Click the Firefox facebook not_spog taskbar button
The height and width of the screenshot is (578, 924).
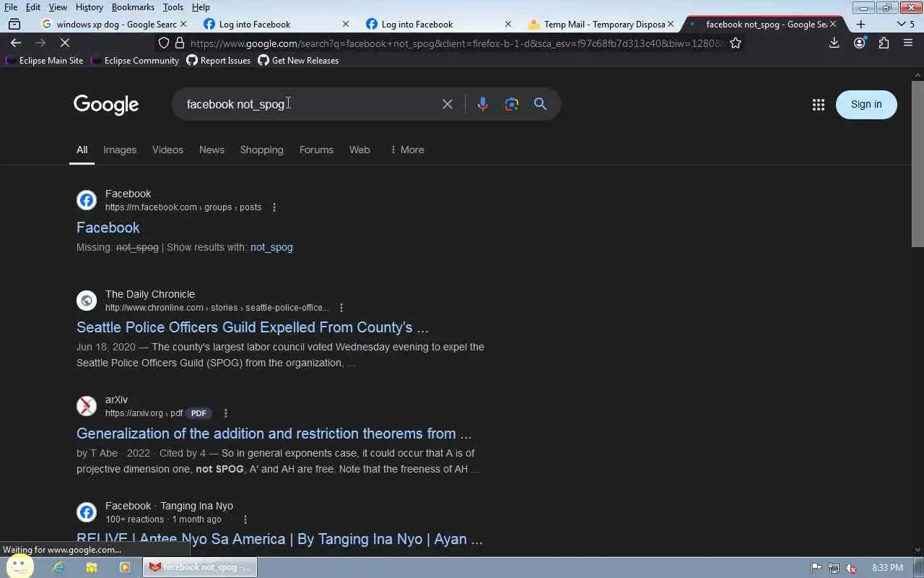tap(200, 567)
